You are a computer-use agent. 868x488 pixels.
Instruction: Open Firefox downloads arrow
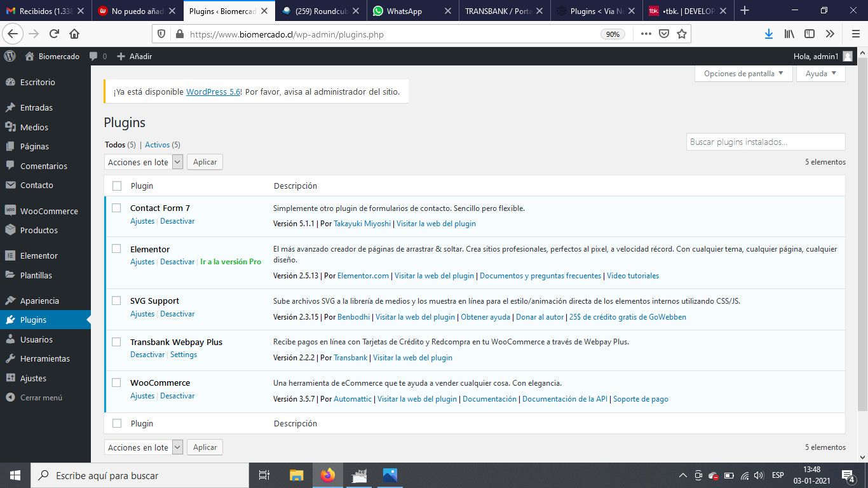pyautogui.click(x=768, y=34)
